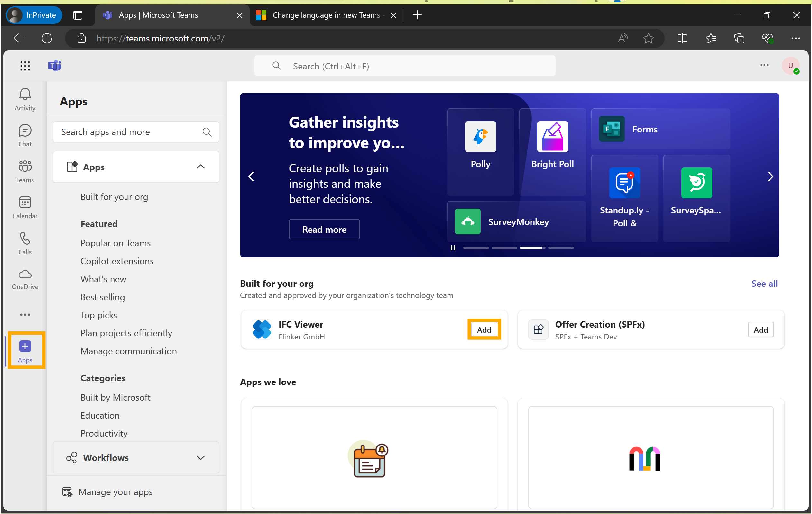Select Top picks category

pos(98,315)
